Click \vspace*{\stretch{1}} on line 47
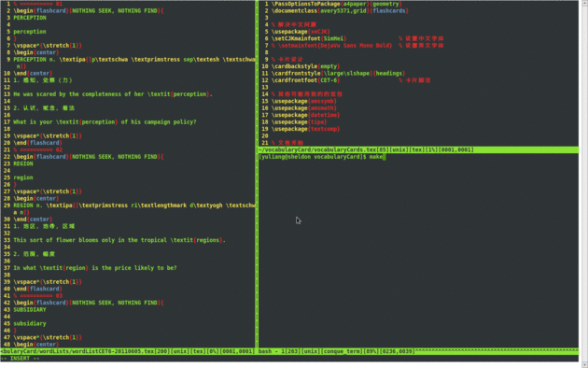 click(48, 337)
